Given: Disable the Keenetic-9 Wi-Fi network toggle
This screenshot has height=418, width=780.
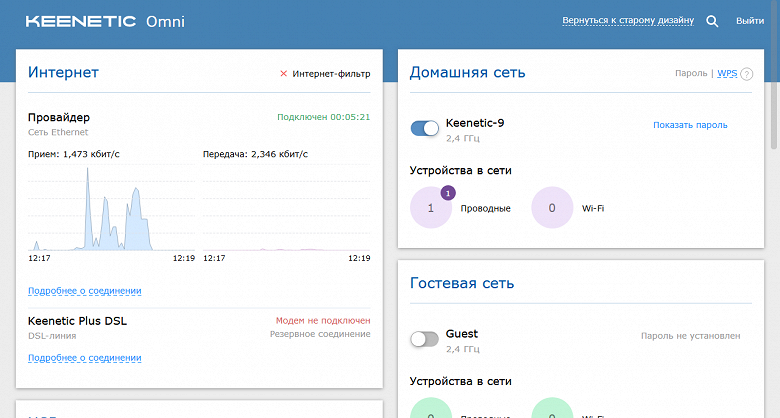Looking at the screenshot, I should 424,128.
